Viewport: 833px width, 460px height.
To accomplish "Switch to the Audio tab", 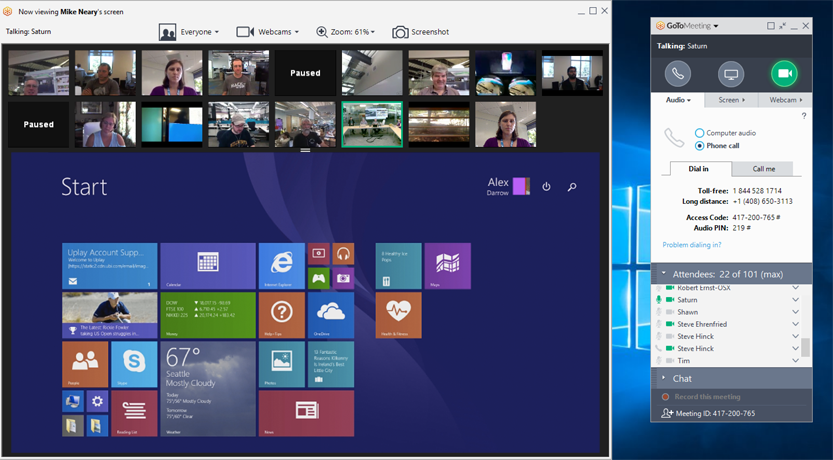I will 678,100.
